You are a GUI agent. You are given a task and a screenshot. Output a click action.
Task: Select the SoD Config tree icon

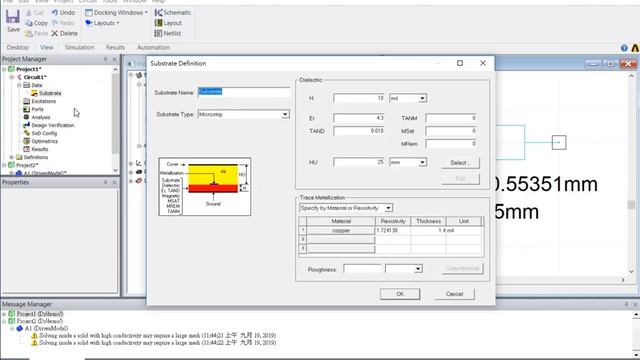pyautogui.click(x=27, y=133)
